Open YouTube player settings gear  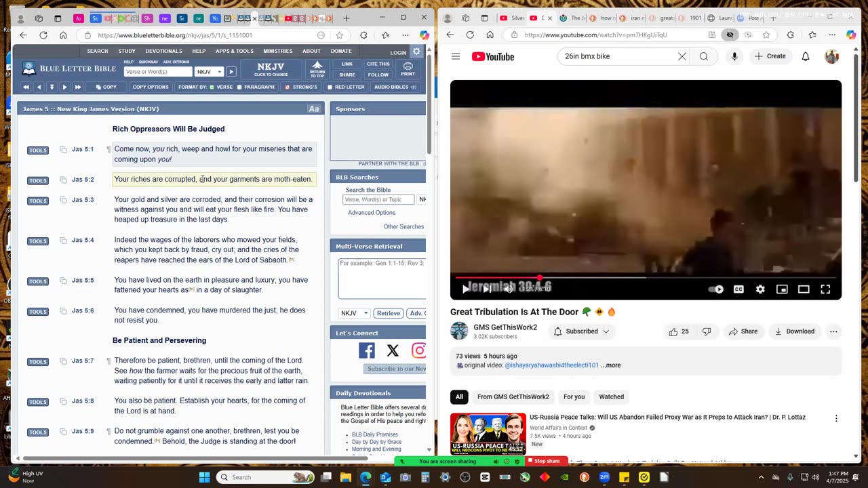[x=760, y=289]
